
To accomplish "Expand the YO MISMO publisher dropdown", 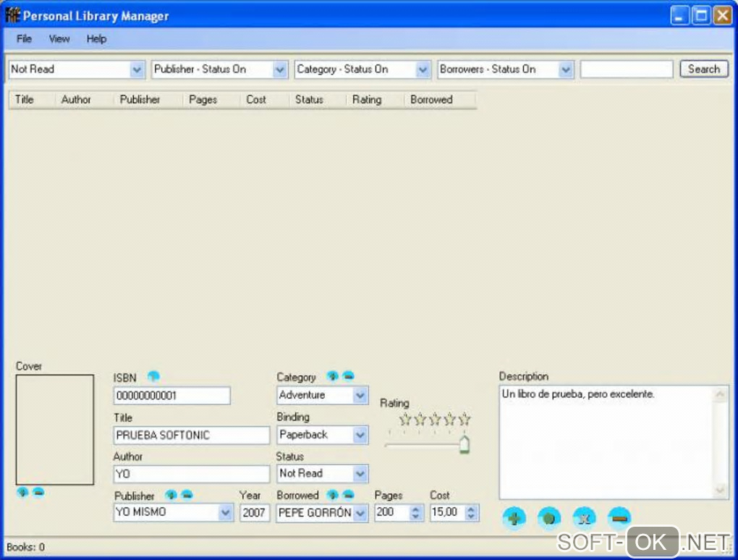I will [x=226, y=512].
